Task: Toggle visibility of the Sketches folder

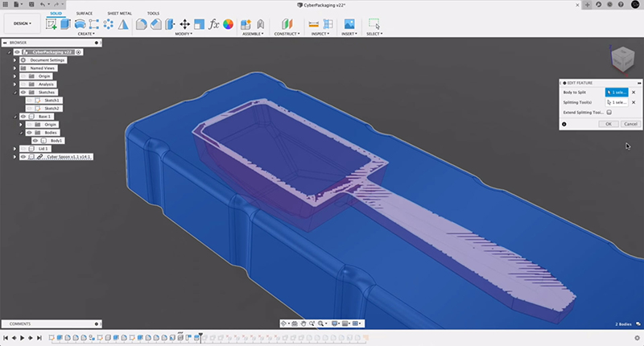Action: pyautogui.click(x=23, y=93)
